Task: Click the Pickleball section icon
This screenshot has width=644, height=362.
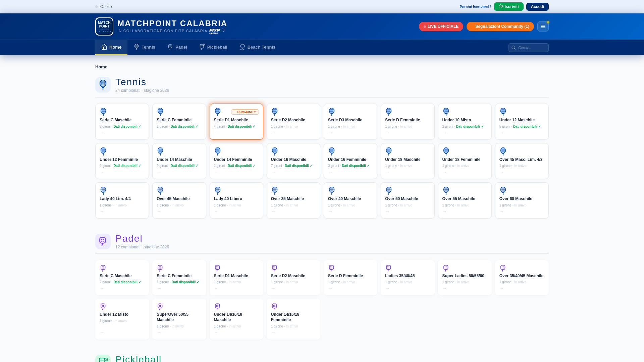Action: (103, 359)
